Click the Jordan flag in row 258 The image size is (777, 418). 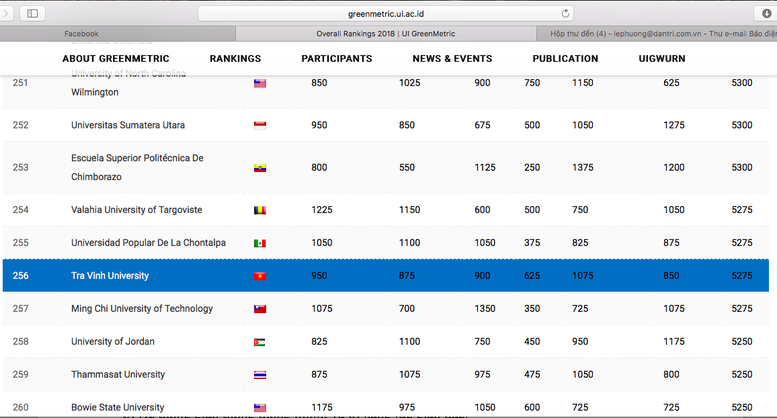tap(260, 342)
